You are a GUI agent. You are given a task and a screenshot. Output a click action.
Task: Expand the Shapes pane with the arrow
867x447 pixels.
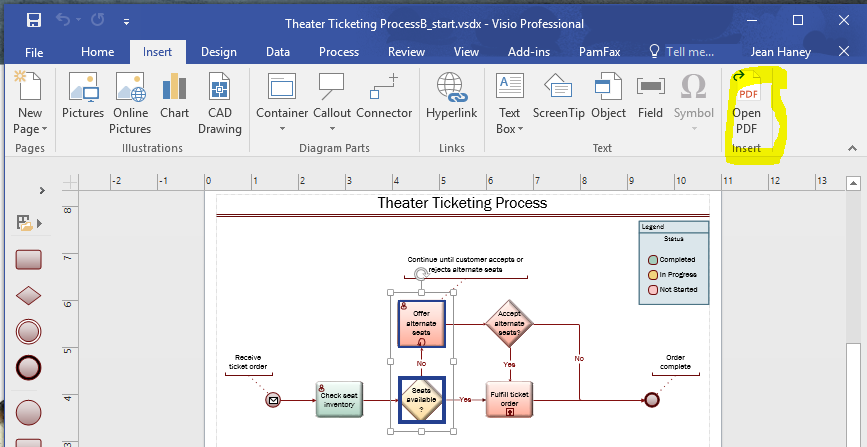coord(42,190)
